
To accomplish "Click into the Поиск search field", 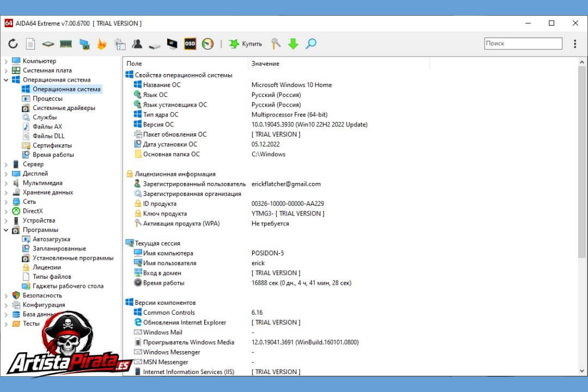I will (523, 44).
